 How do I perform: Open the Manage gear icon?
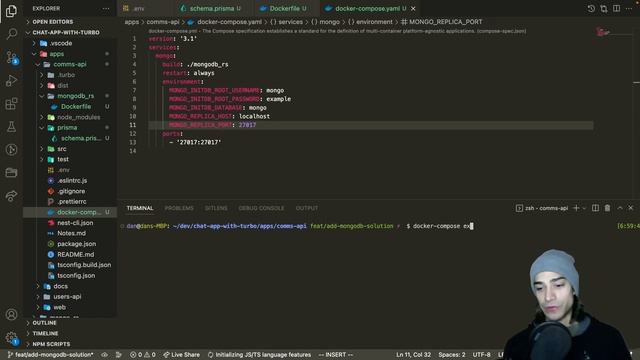coord(11,338)
